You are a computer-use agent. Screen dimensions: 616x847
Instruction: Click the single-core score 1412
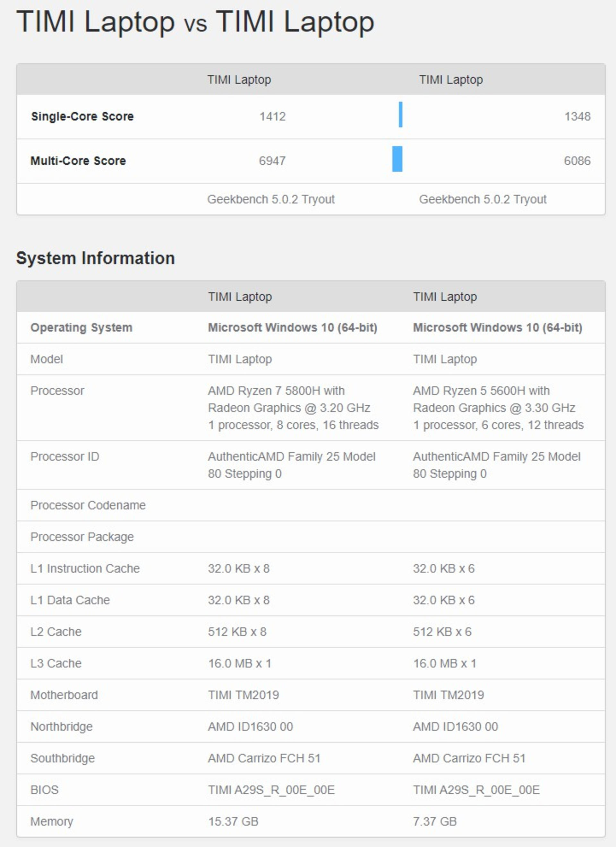tap(272, 117)
